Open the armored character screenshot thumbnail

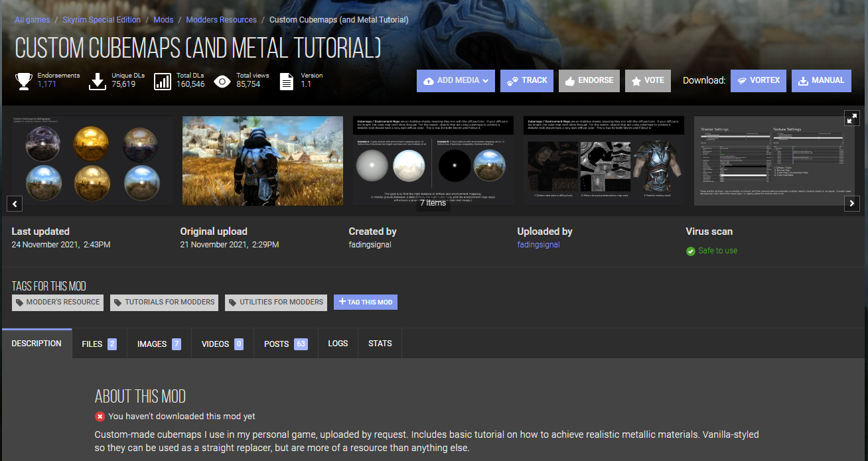pyautogui.click(x=263, y=161)
